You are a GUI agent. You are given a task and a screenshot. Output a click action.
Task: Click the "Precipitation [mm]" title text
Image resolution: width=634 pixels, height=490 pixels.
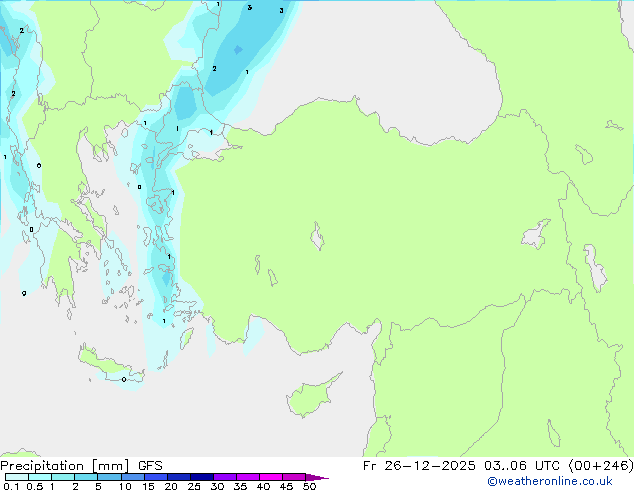click(64, 466)
